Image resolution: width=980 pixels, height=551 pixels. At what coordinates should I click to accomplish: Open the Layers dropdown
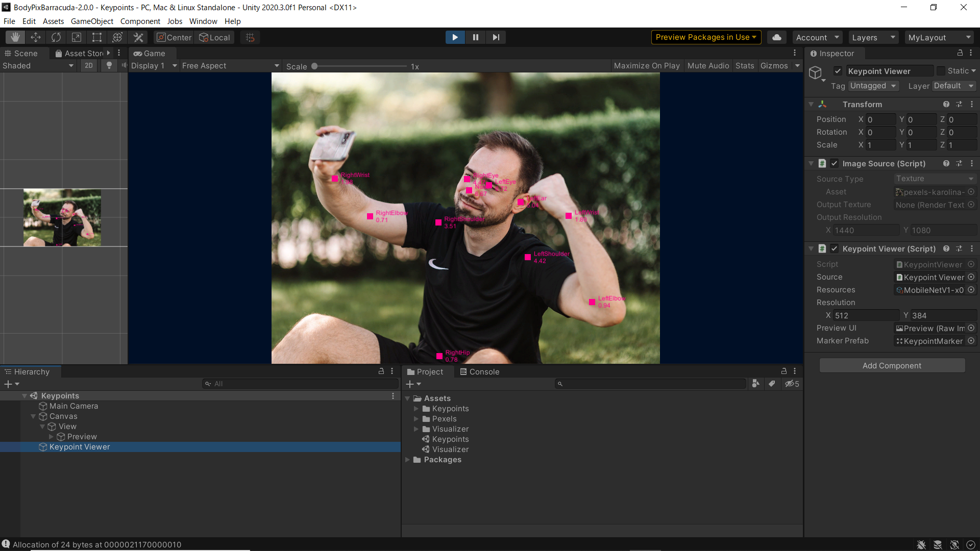[x=874, y=37]
